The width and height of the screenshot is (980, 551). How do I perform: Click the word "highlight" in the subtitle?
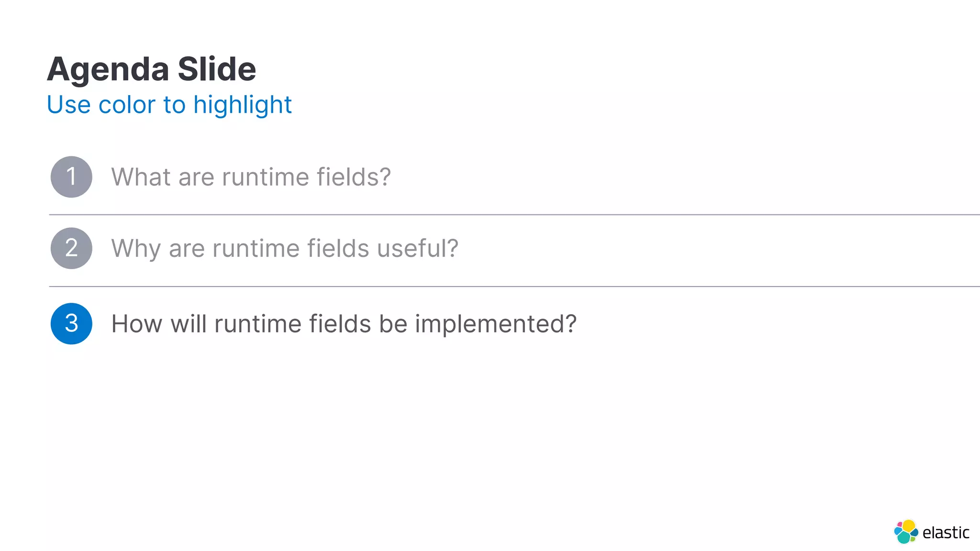tap(243, 105)
